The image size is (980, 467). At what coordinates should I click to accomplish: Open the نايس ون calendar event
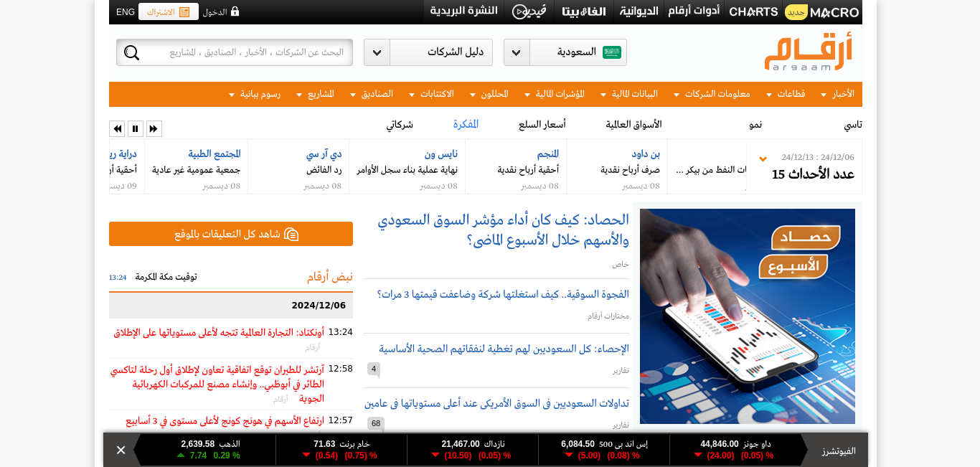coord(441,154)
